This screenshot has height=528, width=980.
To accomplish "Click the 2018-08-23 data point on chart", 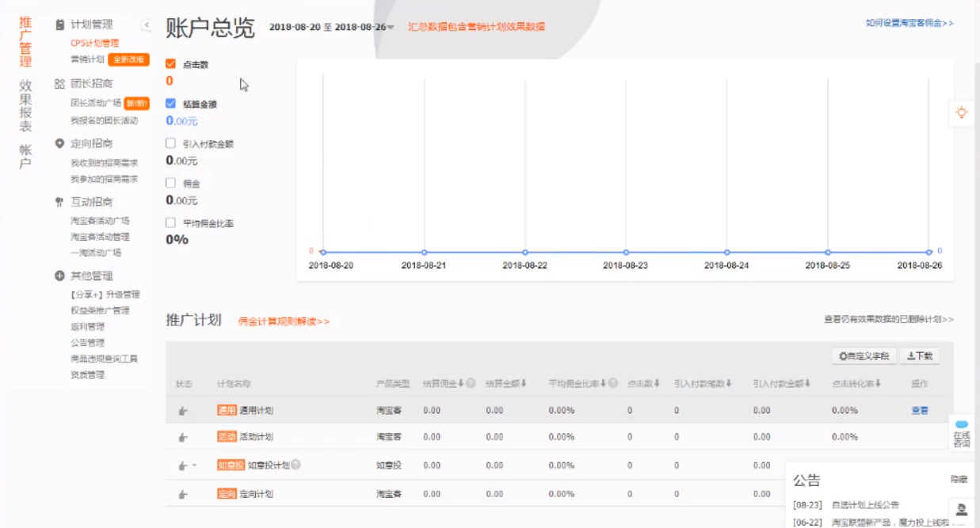I will [626, 253].
